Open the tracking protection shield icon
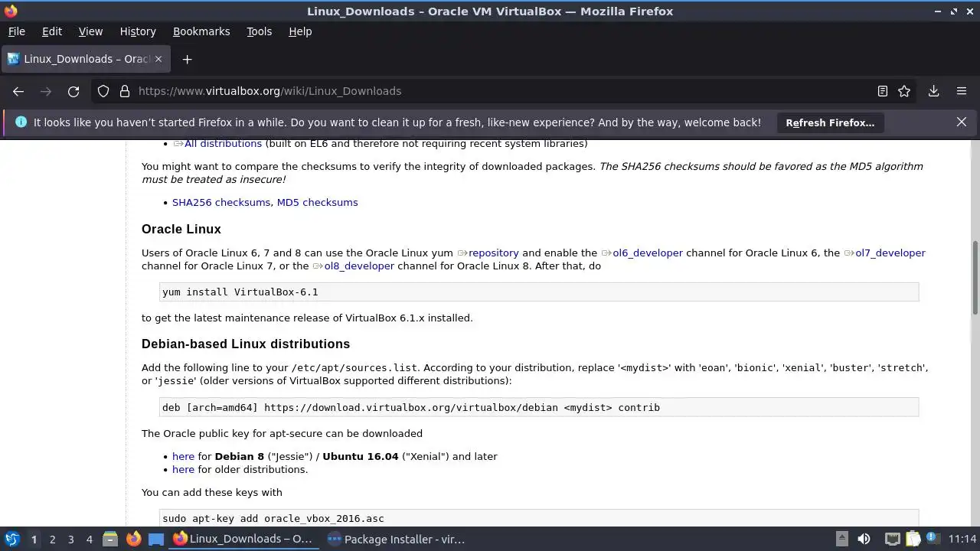Image resolution: width=980 pixels, height=551 pixels. (x=103, y=91)
